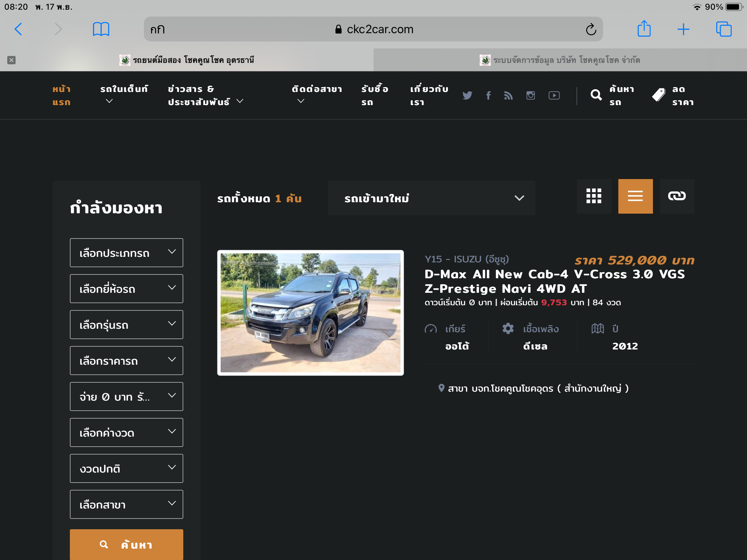Click the Twitter icon in header
Screen dimensions: 747x560
tap(467, 95)
